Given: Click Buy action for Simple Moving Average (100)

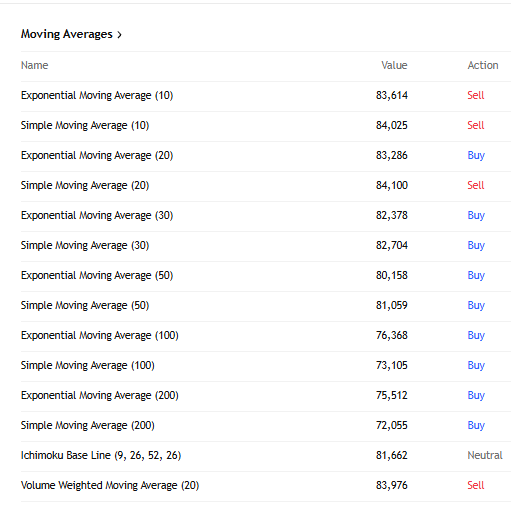Looking at the screenshot, I should click(x=476, y=365).
